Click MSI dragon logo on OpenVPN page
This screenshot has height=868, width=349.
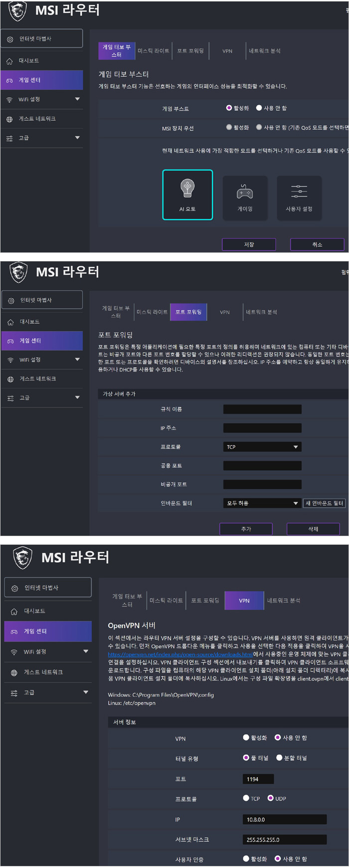click(22, 558)
